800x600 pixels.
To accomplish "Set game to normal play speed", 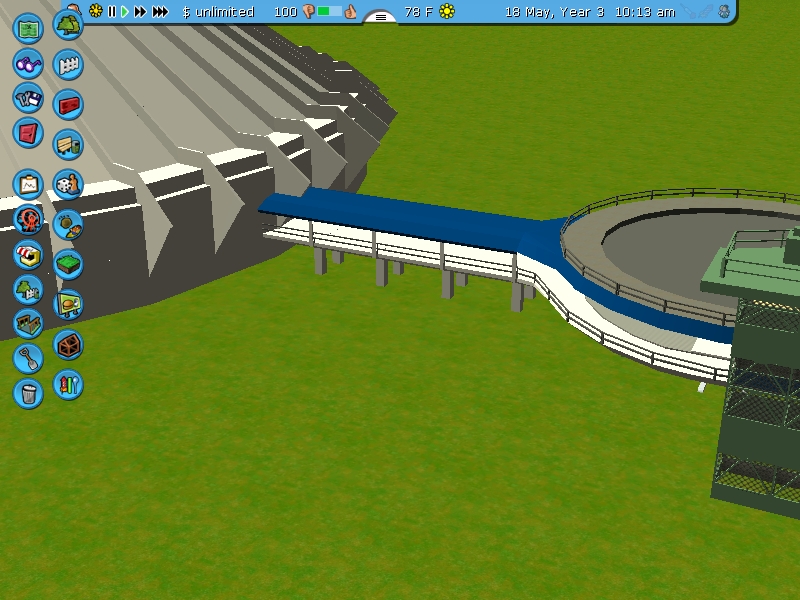I will 125,12.
